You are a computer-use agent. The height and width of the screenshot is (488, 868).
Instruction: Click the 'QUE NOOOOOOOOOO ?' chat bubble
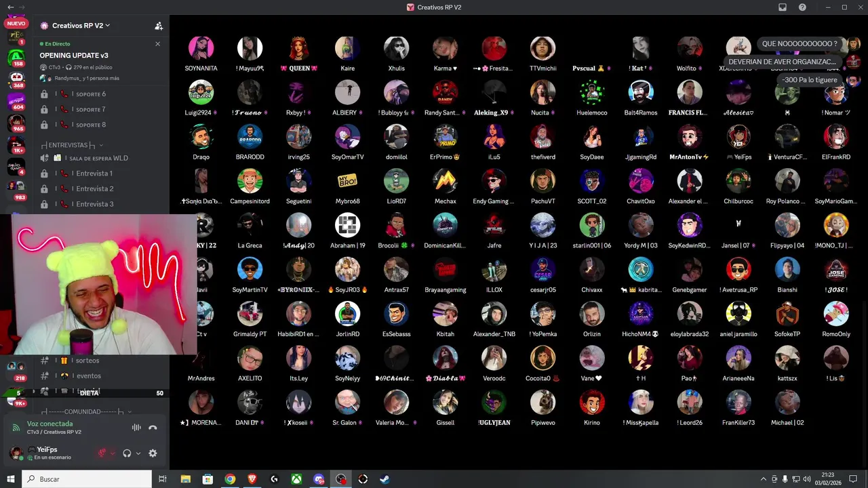pyautogui.click(x=800, y=44)
